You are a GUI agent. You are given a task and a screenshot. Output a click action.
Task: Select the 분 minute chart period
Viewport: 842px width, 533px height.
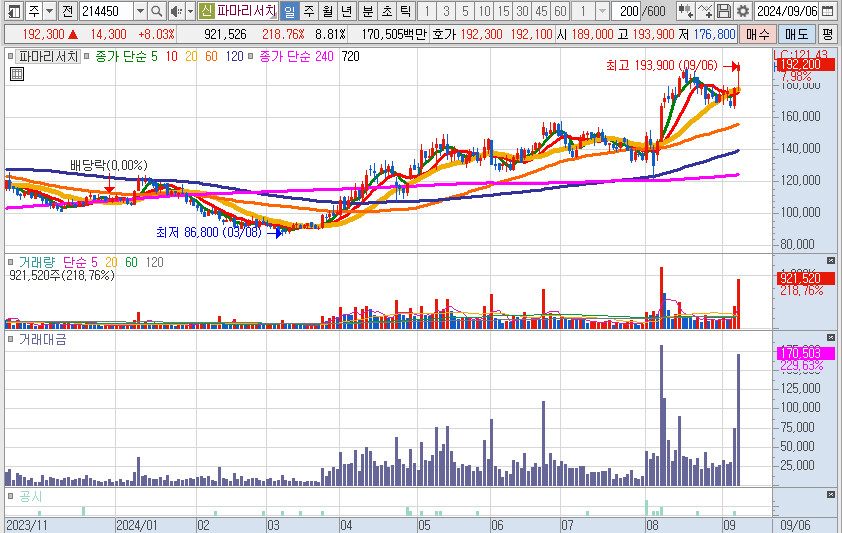[x=367, y=11]
